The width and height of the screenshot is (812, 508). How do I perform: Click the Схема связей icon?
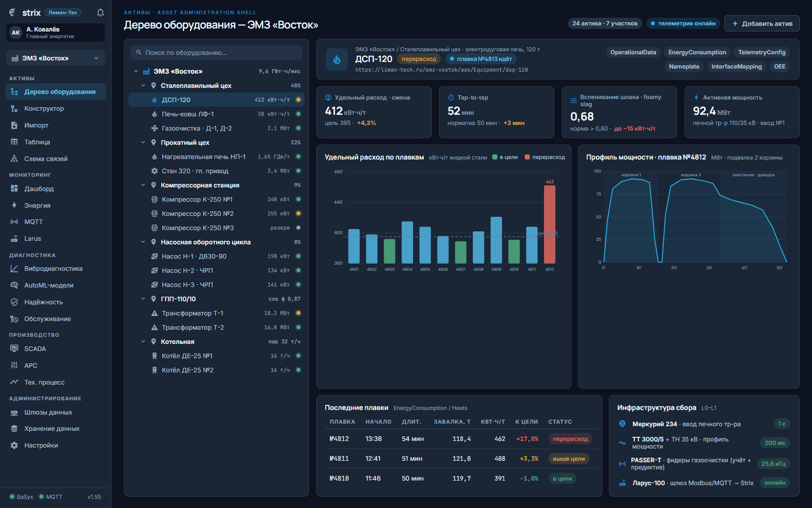(x=14, y=159)
